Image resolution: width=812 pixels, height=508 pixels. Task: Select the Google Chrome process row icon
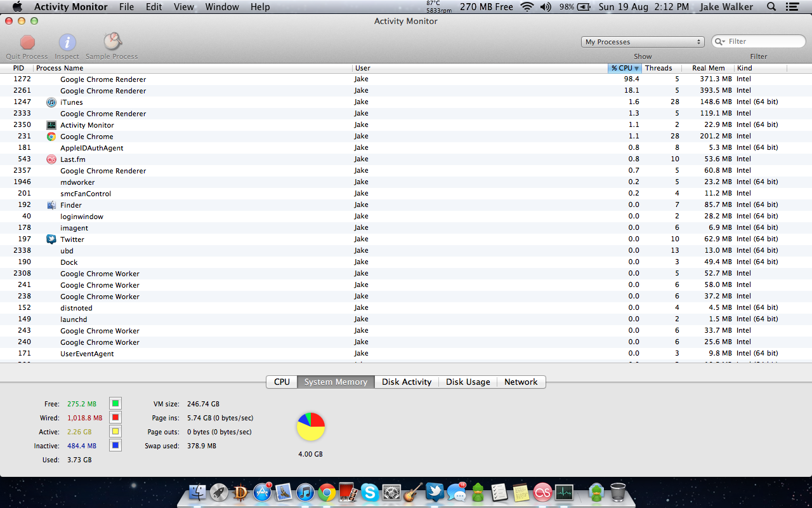pyautogui.click(x=51, y=137)
